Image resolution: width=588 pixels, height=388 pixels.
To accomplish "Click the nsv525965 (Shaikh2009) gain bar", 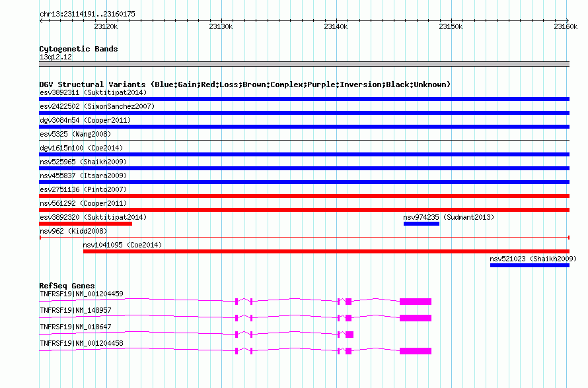I will click(x=304, y=168).
